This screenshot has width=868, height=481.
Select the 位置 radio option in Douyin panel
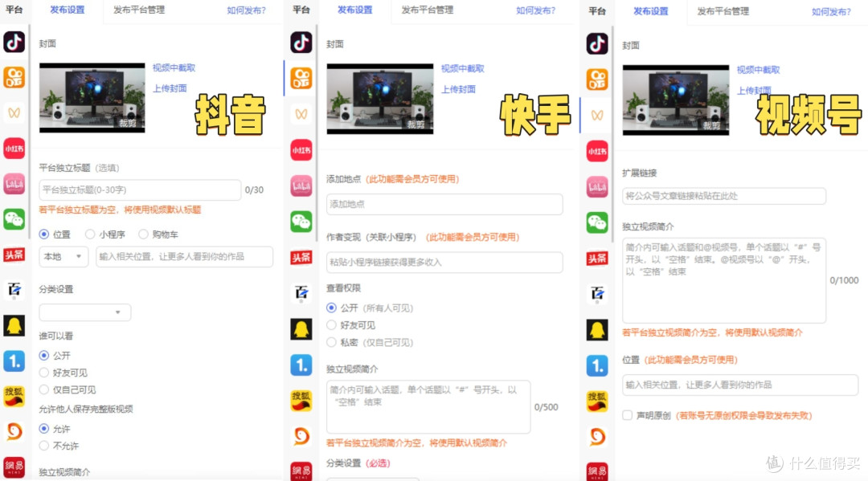click(43, 234)
